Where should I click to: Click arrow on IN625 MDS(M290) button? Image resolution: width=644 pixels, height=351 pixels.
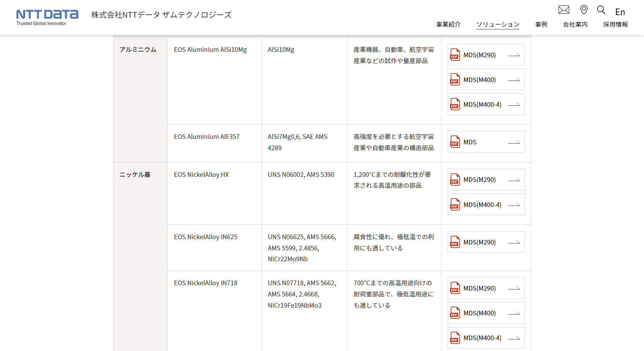(x=514, y=243)
